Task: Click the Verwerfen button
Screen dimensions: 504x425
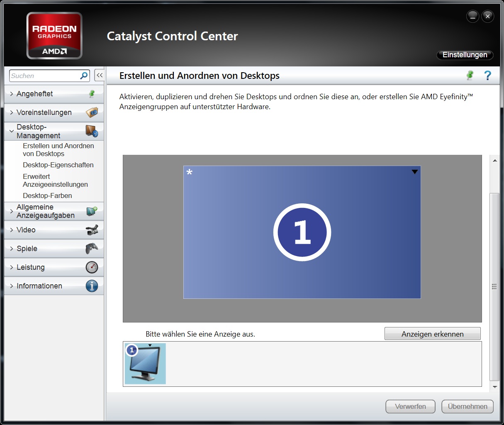Action: [x=410, y=406]
